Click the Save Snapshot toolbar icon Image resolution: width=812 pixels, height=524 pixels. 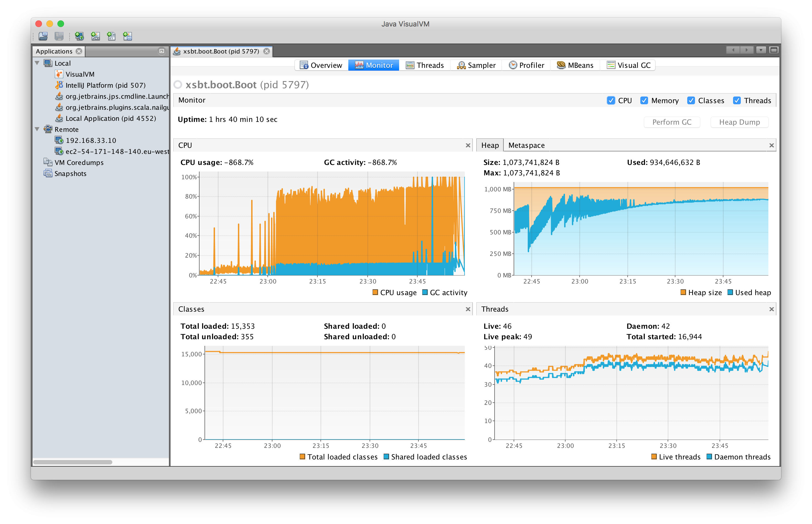tap(59, 36)
